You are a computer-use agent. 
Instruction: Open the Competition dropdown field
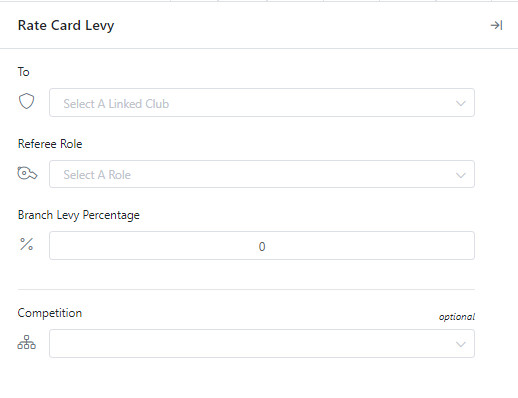click(262, 344)
